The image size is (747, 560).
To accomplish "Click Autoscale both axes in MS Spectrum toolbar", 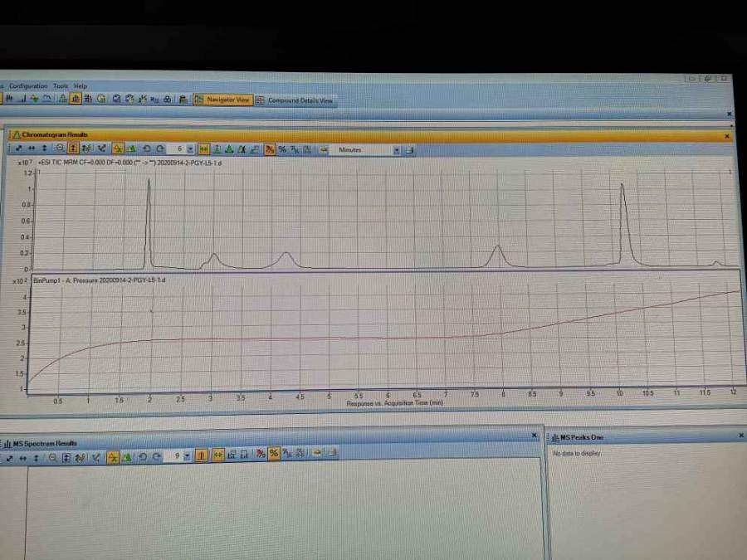I will (x=9, y=458).
